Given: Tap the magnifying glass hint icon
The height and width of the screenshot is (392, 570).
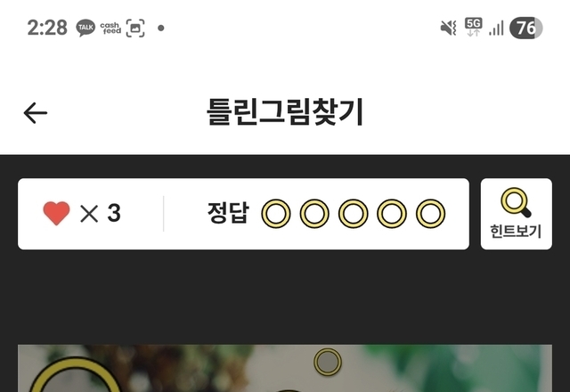Looking at the screenshot, I should click(x=516, y=202).
